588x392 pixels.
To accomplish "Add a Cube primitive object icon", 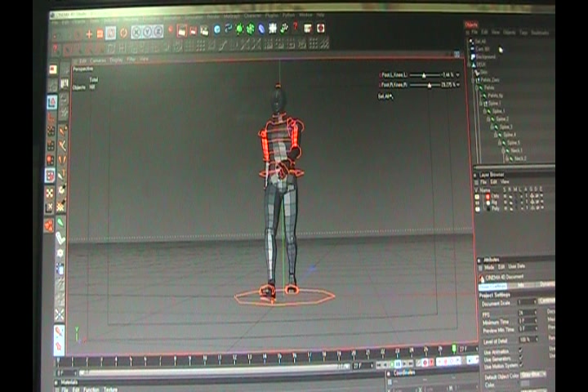I will [x=217, y=29].
